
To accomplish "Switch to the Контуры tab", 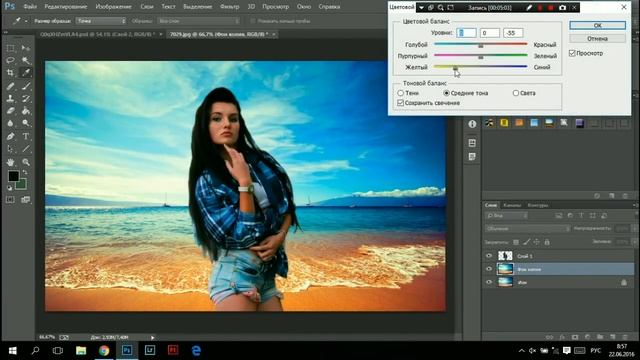I will [538, 205].
